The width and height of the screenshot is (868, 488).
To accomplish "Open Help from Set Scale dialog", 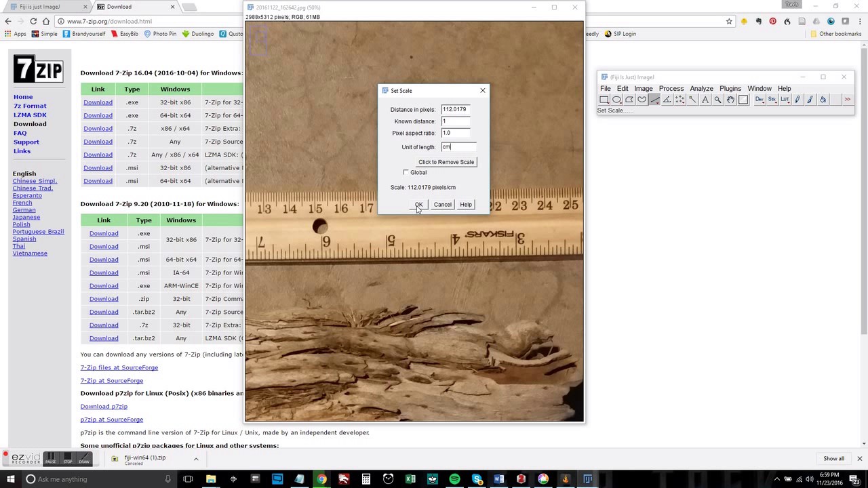I will pyautogui.click(x=466, y=205).
